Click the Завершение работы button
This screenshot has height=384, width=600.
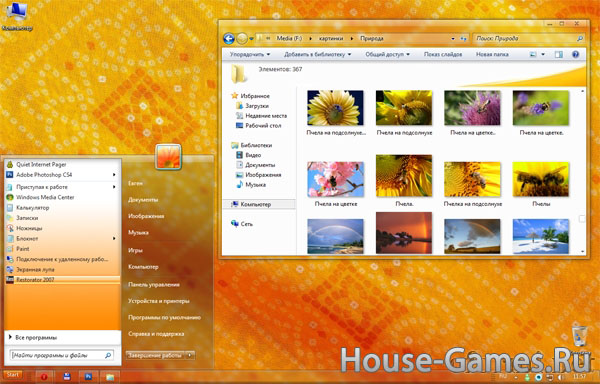point(155,355)
